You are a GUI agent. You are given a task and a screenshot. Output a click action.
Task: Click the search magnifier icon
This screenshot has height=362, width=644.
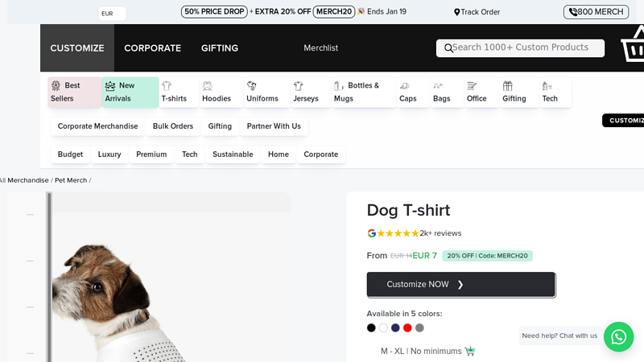tap(448, 48)
